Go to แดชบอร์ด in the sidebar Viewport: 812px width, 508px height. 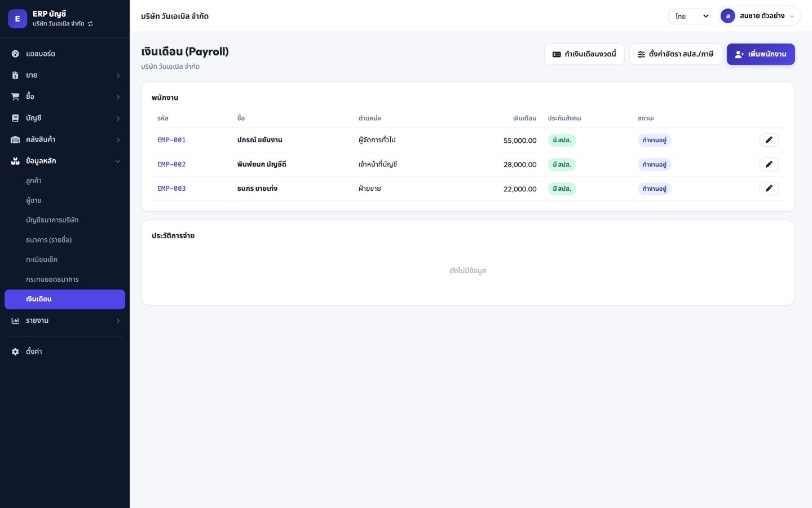pos(65,54)
